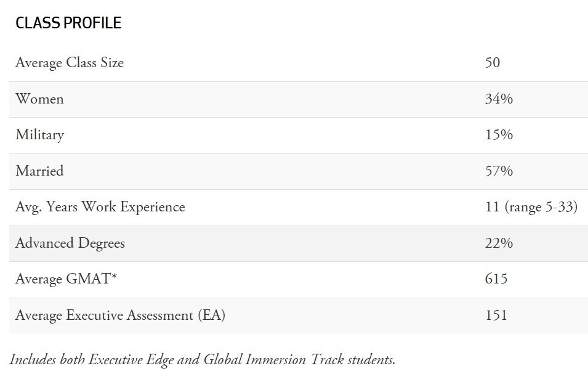Select the Military row label

pyautogui.click(x=39, y=135)
